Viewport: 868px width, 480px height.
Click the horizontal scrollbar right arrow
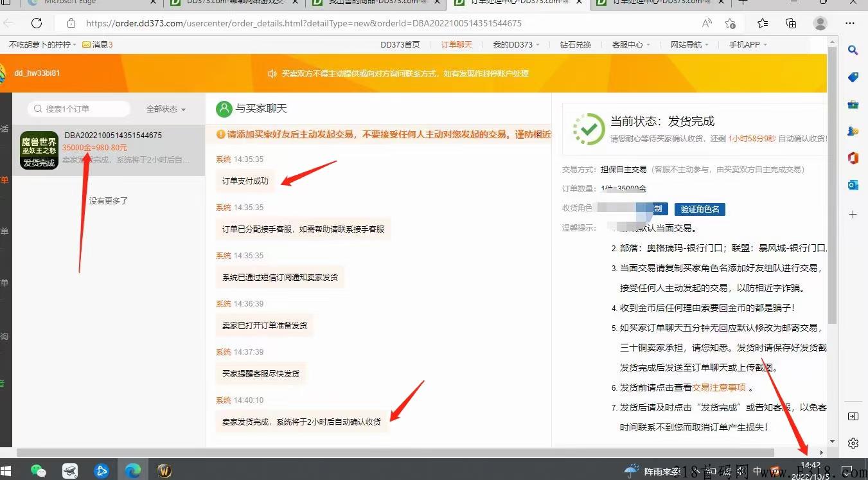coord(822,452)
